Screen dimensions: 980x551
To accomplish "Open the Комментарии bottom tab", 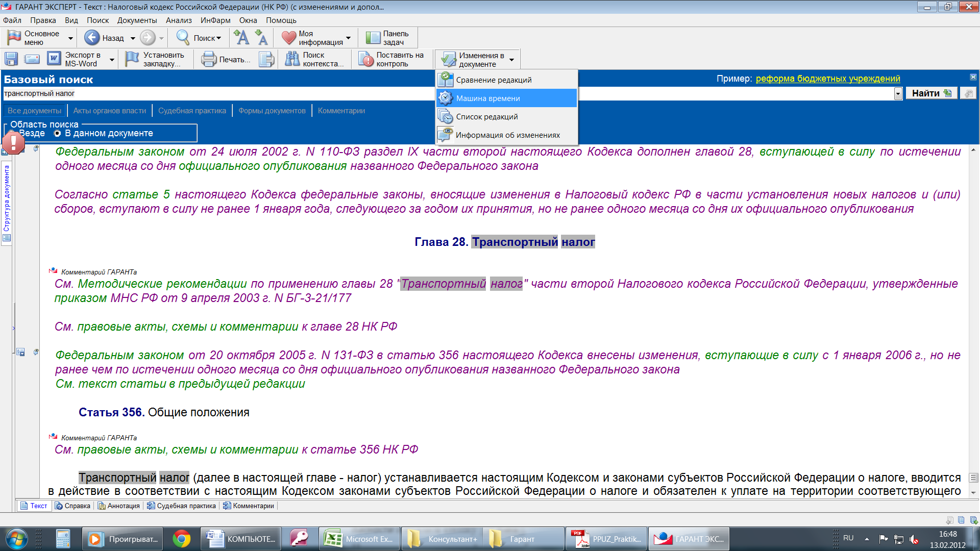I will pos(249,506).
